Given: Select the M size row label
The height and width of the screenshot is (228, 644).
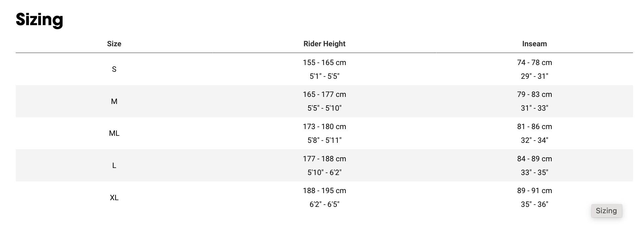Looking at the screenshot, I should pos(114,101).
